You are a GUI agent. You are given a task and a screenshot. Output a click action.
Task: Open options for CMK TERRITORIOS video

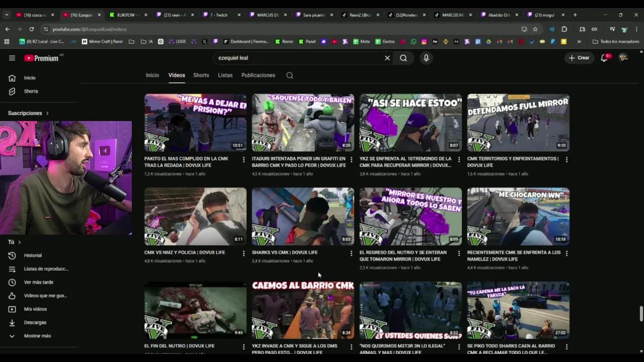[x=567, y=159]
